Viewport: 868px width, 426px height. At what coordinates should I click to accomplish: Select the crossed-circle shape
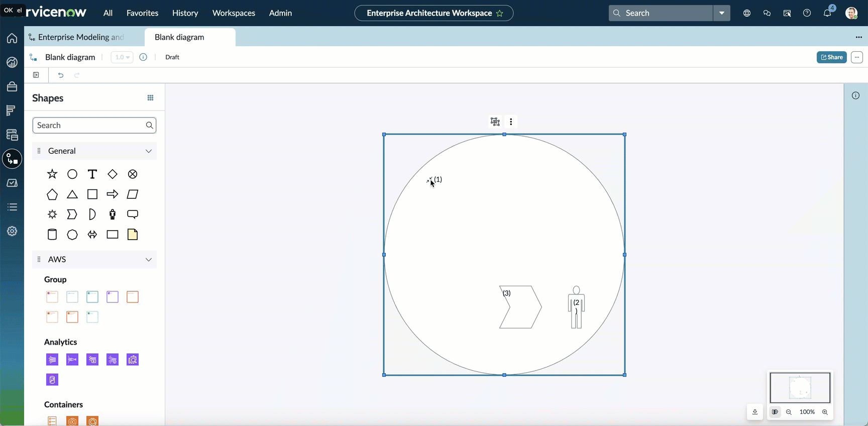coord(133,174)
